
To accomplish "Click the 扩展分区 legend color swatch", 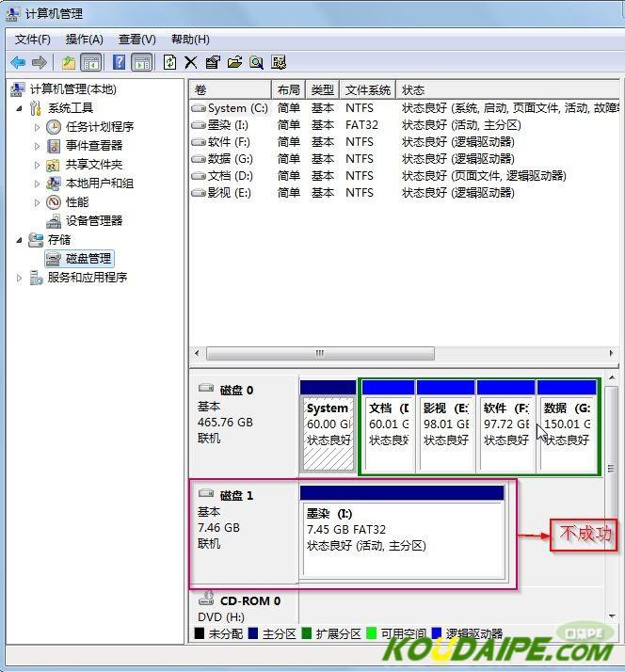I will pyautogui.click(x=307, y=633).
